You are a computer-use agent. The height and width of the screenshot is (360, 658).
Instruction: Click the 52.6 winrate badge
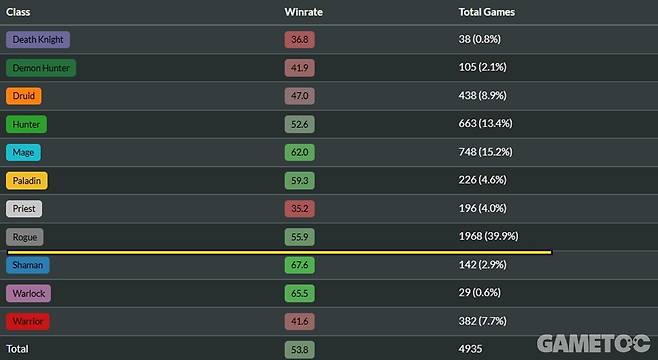tap(300, 124)
